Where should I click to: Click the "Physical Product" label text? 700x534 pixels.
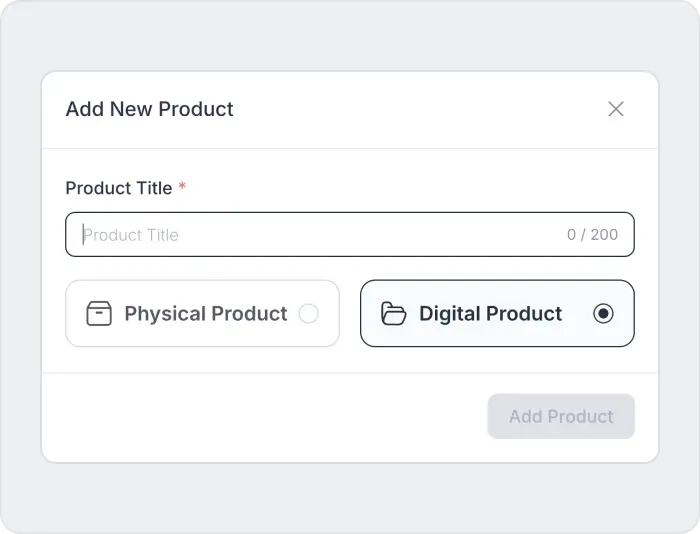tap(206, 314)
